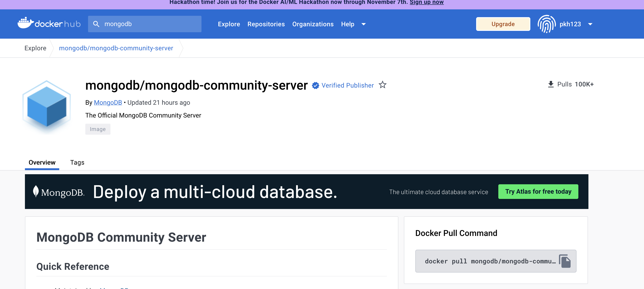Screen dimensions: 644x289
Task: Click the pkh123 username
Action: pyautogui.click(x=570, y=24)
